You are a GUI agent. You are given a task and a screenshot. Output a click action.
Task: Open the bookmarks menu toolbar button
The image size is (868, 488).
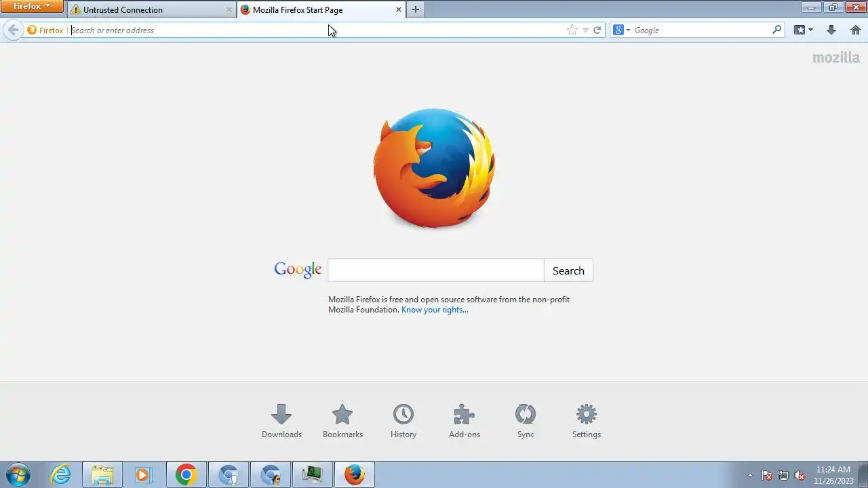(x=804, y=30)
